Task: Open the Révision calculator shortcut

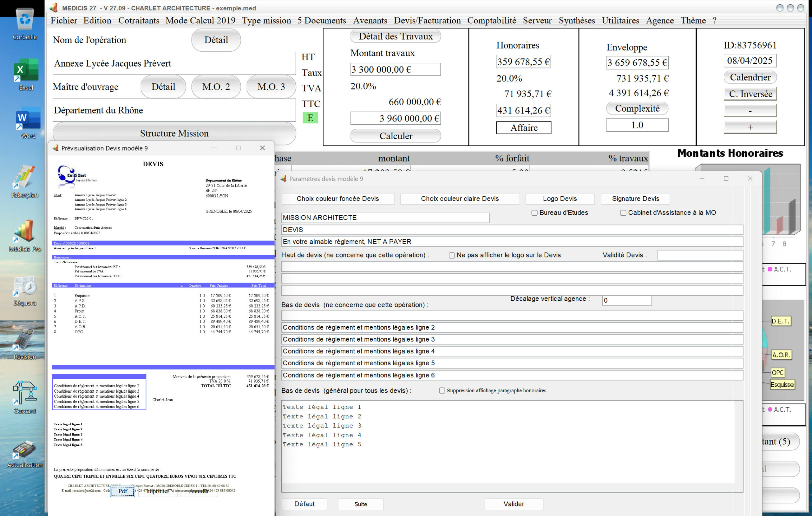Action: click(25, 344)
